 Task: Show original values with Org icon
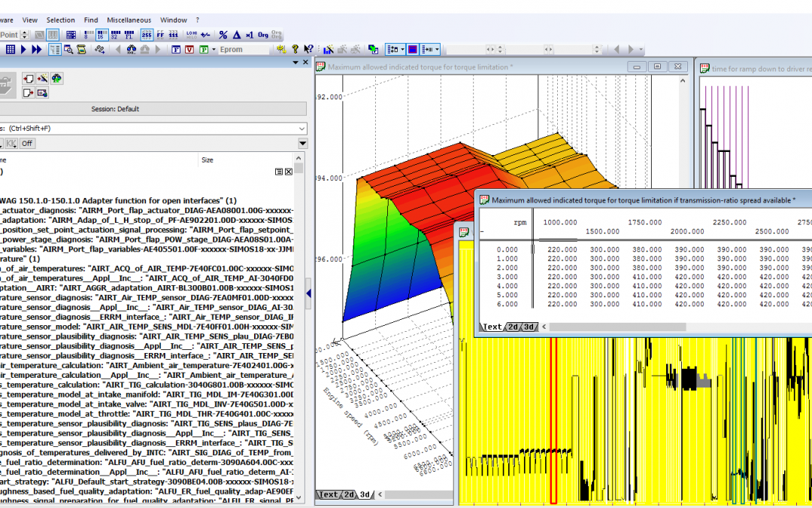pyautogui.click(x=263, y=35)
